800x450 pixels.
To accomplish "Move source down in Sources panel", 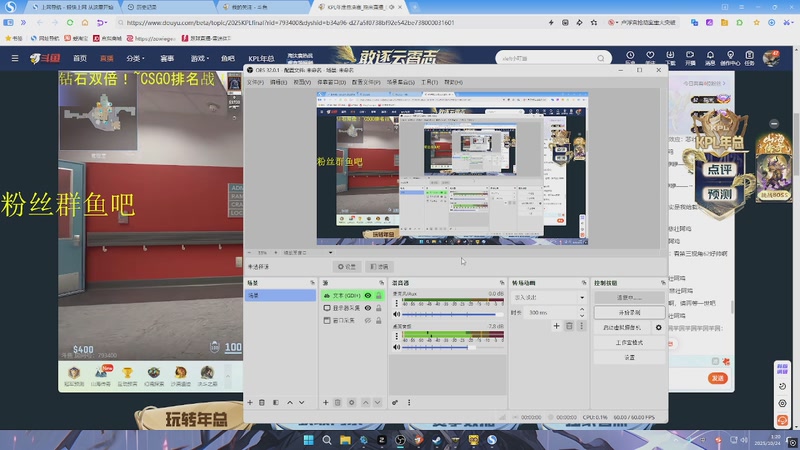I will coord(378,403).
